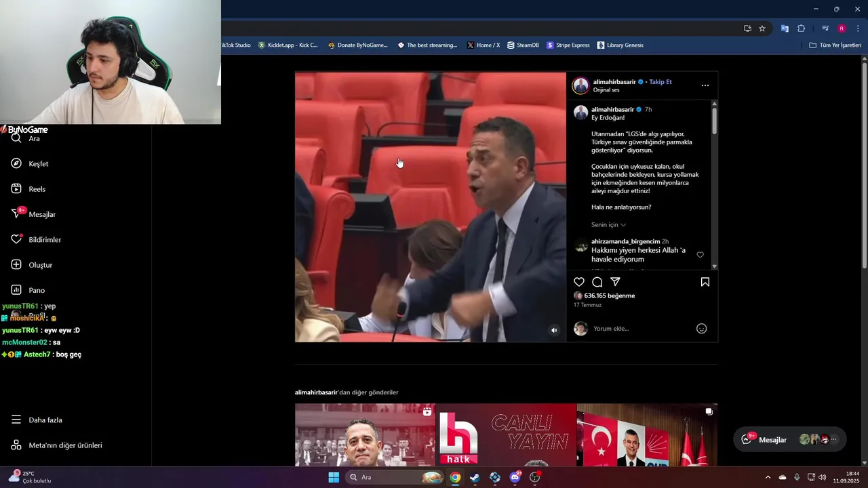The height and width of the screenshot is (488, 868).
Task: Open Mesajlar in the left sidebar
Action: point(34,214)
